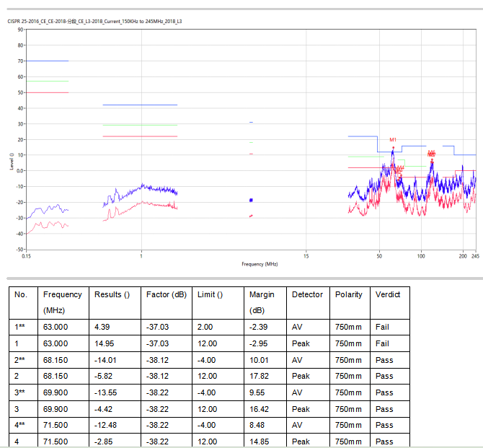This screenshot has width=483, height=448.
Task: Click the 'Verdict' column header
Action: [x=388, y=295]
